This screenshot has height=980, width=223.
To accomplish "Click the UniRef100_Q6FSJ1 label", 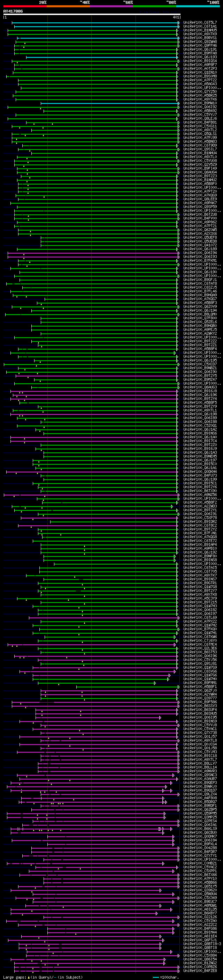I will [x=200, y=940].
